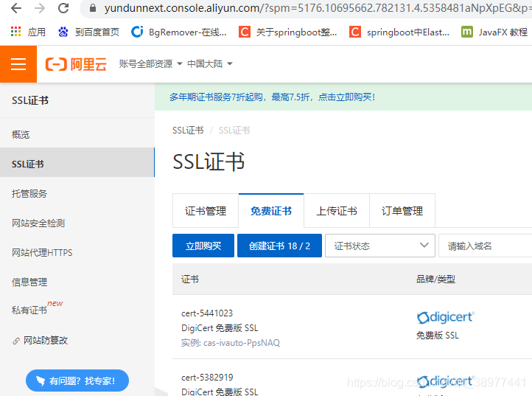The image size is (532, 396).
Task: Expand the 账号全部资源 dropdown
Action: click(150, 64)
